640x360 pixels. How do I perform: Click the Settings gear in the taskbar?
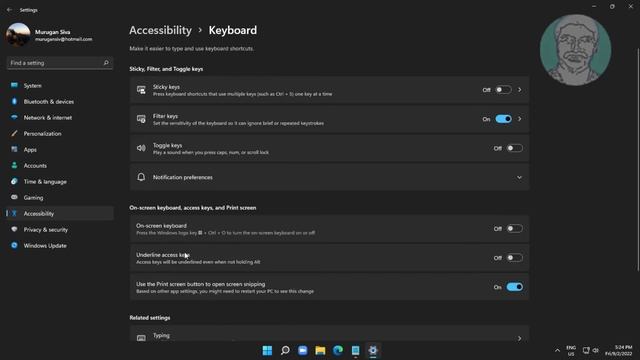373,350
